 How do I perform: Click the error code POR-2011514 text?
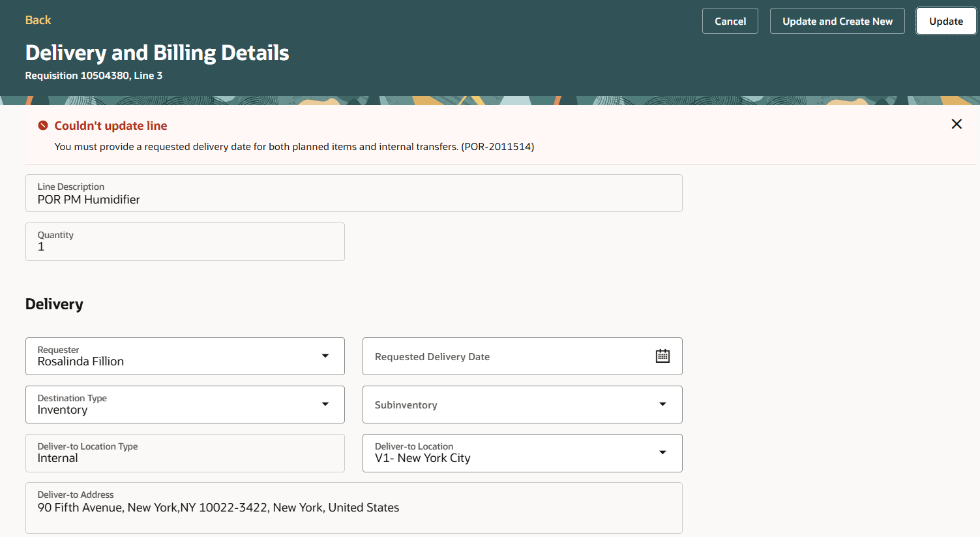click(498, 146)
